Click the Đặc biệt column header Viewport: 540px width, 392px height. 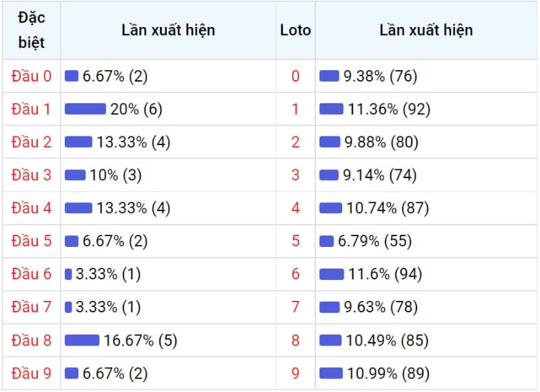pyautogui.click(x=31, y=30)
